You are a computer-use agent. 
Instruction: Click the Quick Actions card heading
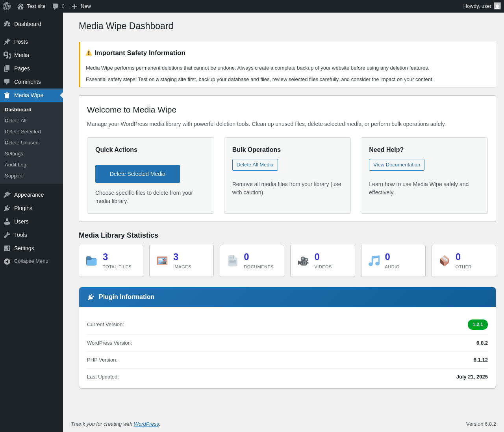tap(116, 150)
